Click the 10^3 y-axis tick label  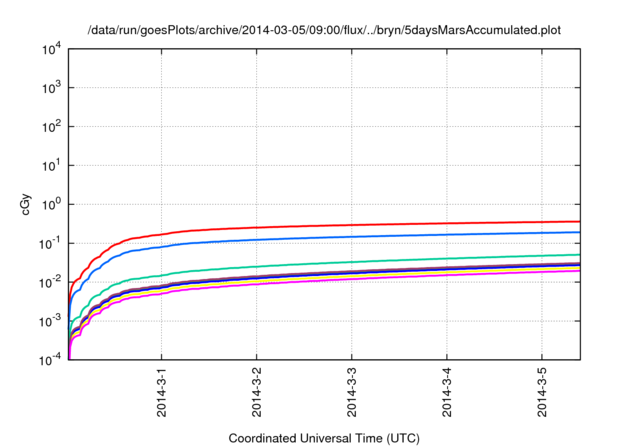[51, 87]
